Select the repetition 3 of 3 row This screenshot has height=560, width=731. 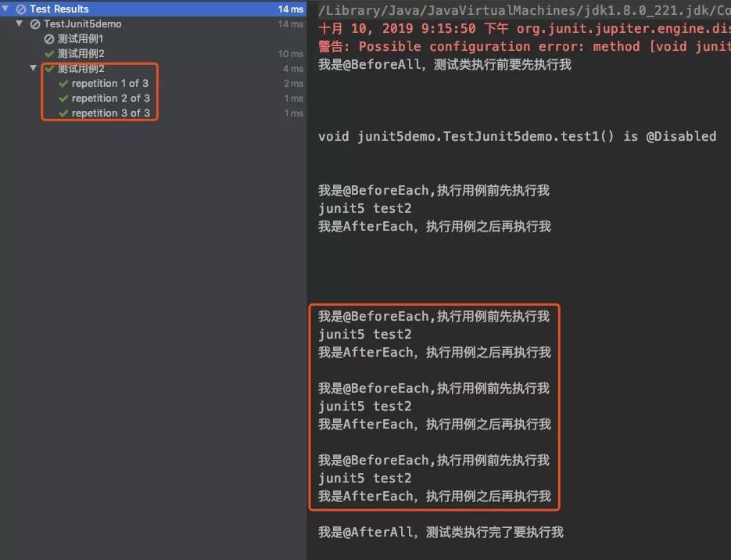point(153,113)
